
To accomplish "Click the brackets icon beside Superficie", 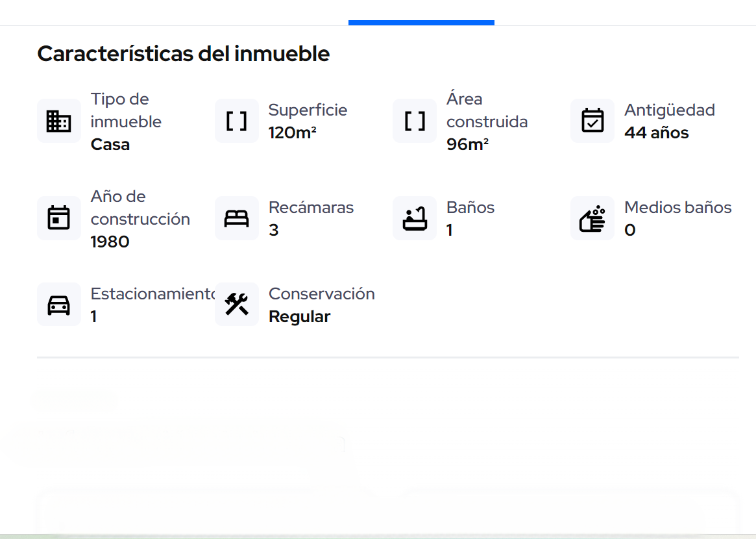I will pyautogui.click(x=237, y=121).
